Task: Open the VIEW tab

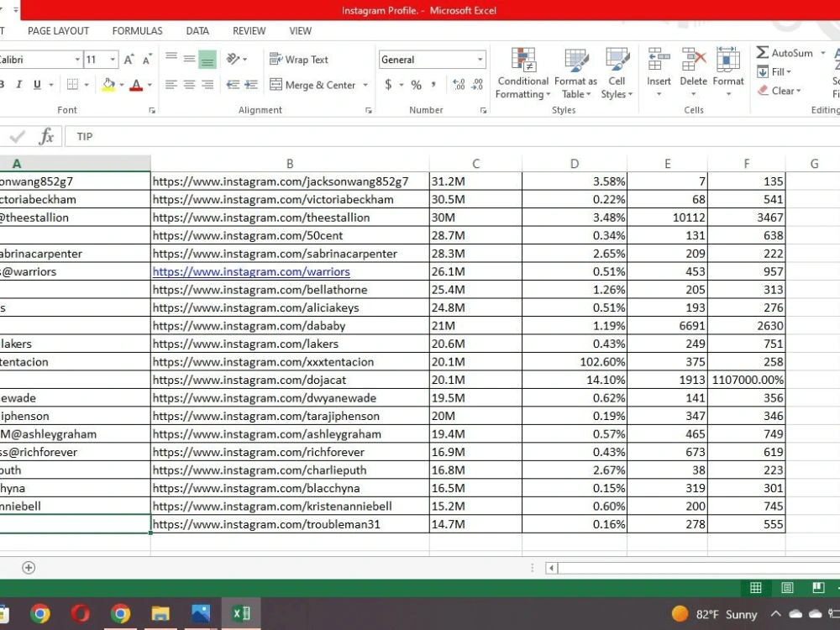Action: click(301, 31)
